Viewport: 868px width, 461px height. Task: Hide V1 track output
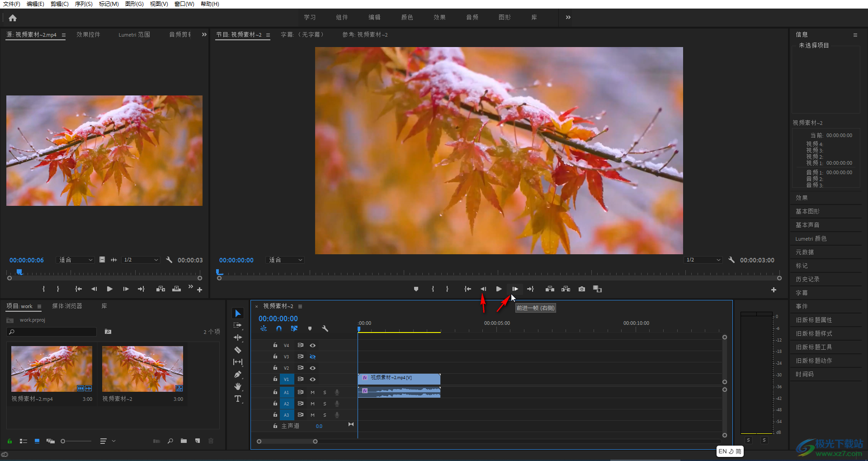click(312, 379)
